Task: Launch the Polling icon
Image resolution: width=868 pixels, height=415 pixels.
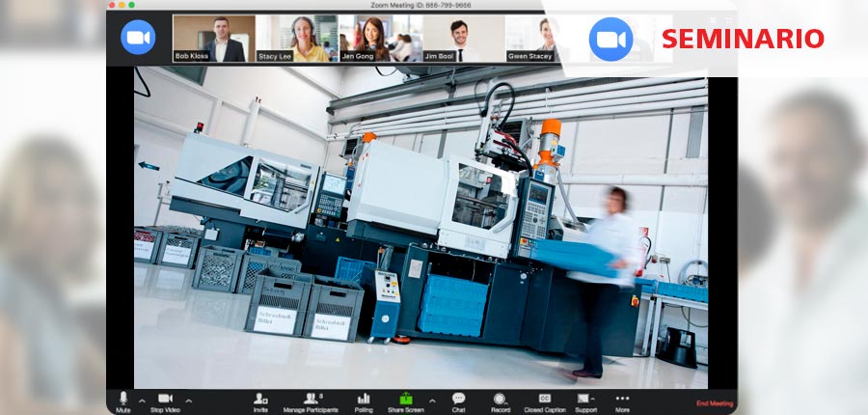Action: click(x=364, y=399)
